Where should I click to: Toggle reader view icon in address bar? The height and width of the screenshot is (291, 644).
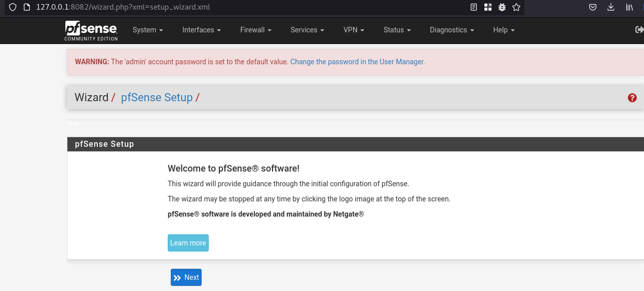[x=474, y=7]
